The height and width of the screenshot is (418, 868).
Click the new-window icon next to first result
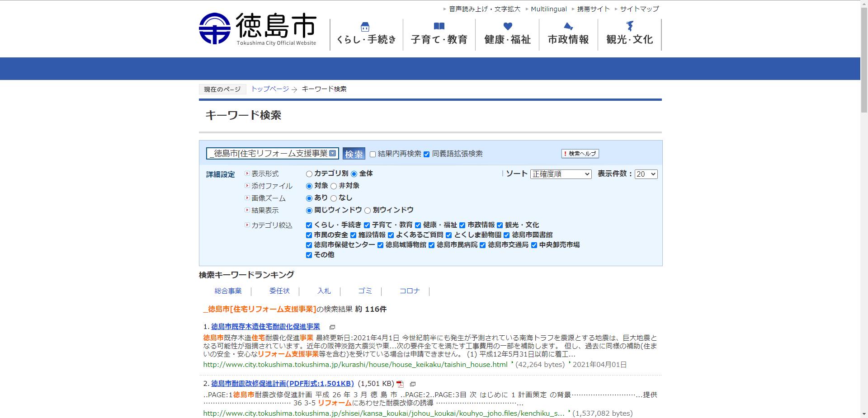pyautogui.click(x=333, y=327)
